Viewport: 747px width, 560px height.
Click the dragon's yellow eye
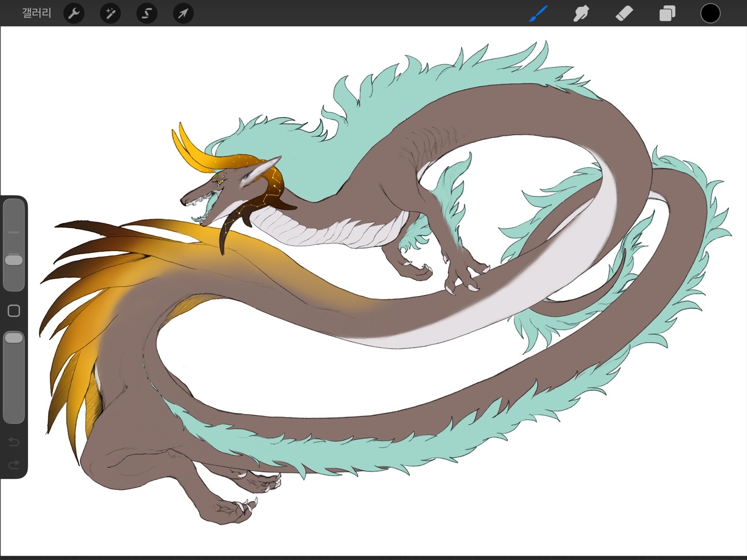(219, 182)
